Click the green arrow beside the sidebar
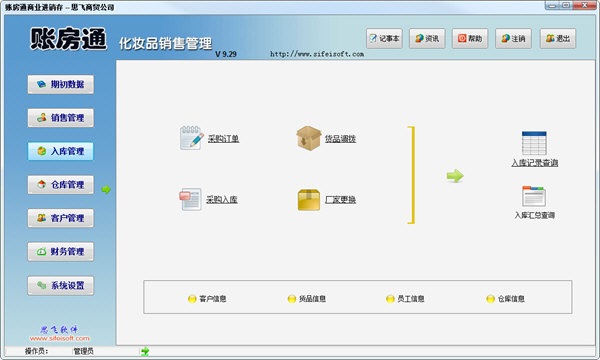The image size is (600, 360). tap(106, 189)
